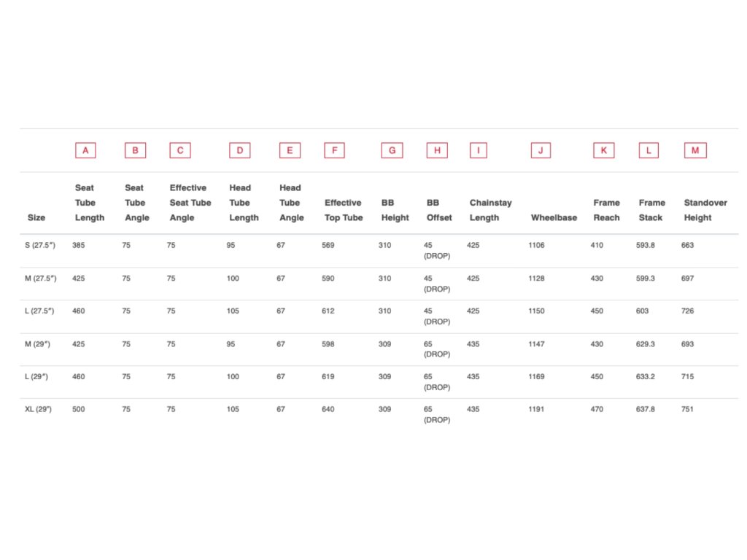Click the Wheelbase column header

pyautogui.click(x=554, y=217)
